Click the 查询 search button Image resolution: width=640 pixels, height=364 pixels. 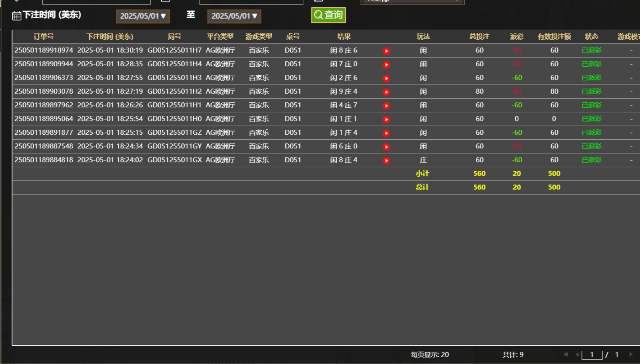point(328,15)
